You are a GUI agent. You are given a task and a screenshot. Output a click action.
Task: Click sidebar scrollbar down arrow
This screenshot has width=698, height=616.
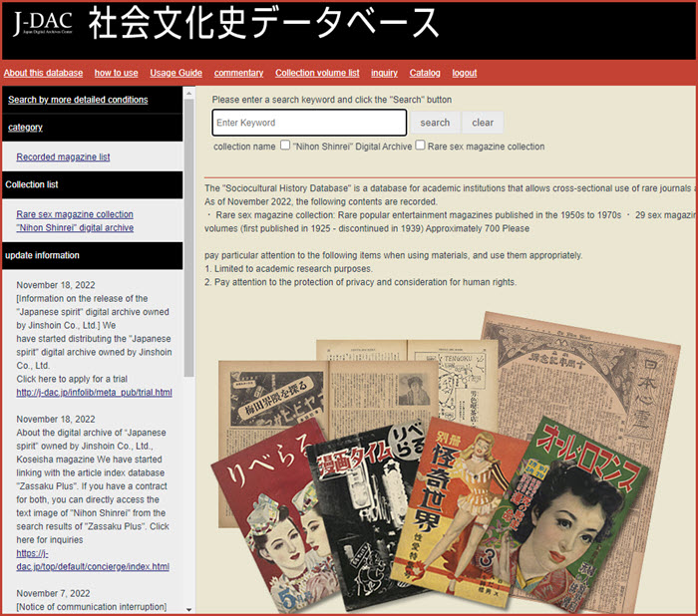point(188,609)
